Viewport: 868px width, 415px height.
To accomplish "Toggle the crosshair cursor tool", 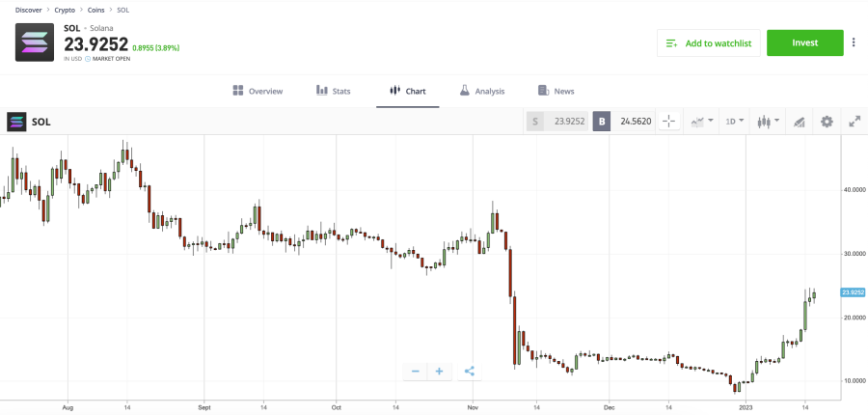I will coord(669,122).
